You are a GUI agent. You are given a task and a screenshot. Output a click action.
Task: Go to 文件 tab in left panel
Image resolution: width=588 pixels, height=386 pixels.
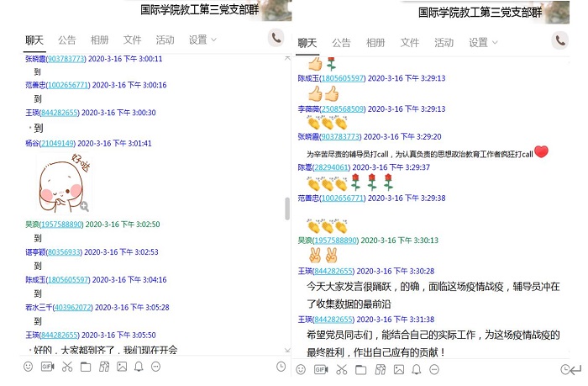click(x=133, y=40)
